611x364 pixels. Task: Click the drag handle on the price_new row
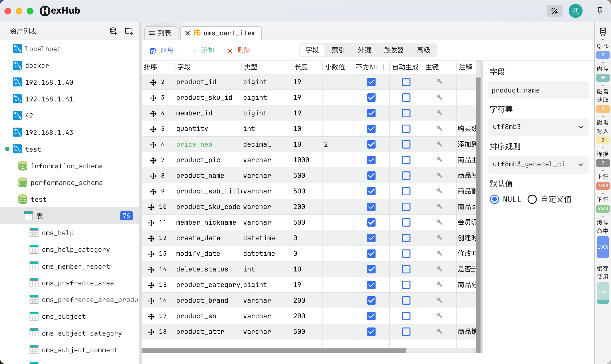[153, 144]
